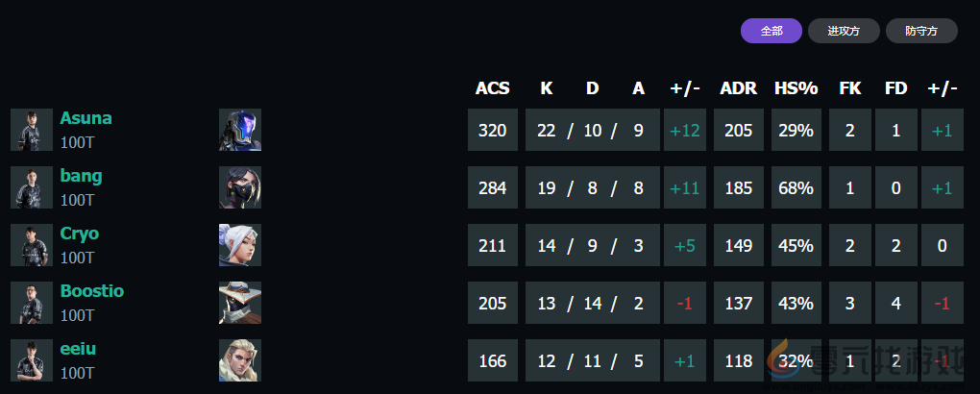Sort table by HS% column header
The width and height of the screenshot is (980, 394).
pyautogui.click(x=796, y=88)
